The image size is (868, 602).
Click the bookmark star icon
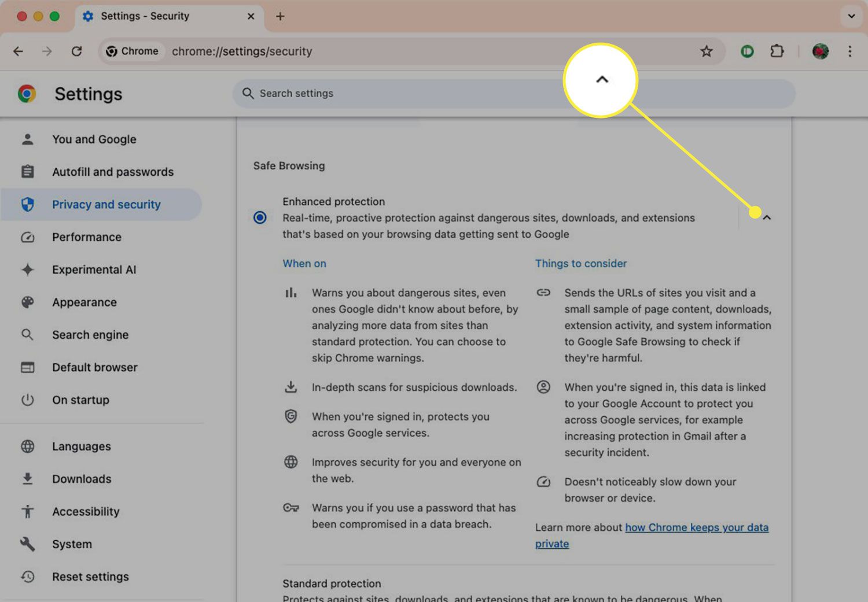[x=706, y=51]
